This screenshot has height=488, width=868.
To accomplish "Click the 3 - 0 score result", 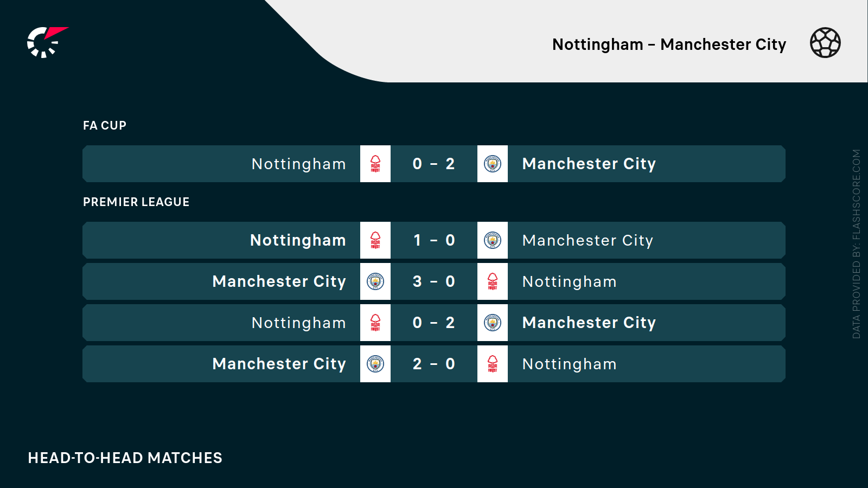I will [x=433, y=281].
